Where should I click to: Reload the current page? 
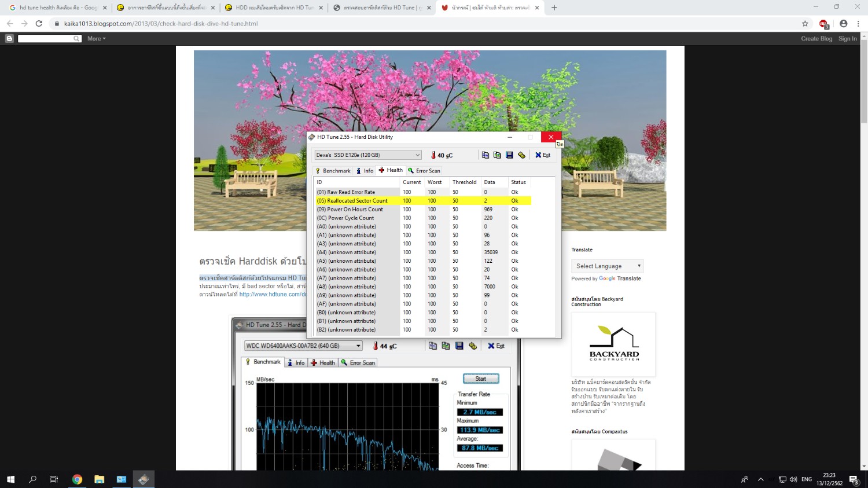coord(39,24)
